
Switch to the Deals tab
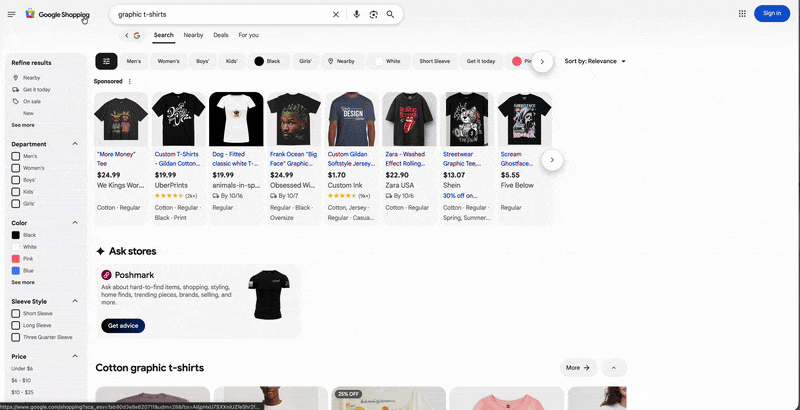click(x=220, y=35)
